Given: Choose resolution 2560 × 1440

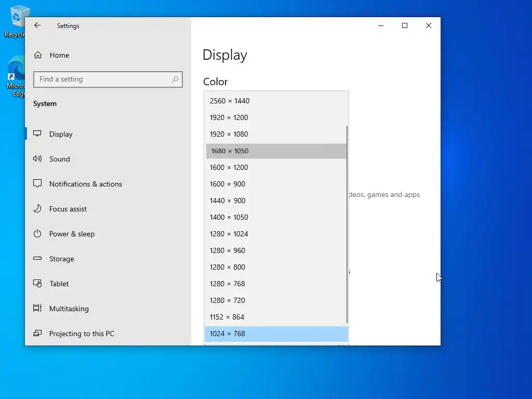Looking at the screenshot, I should coord(276,101).
